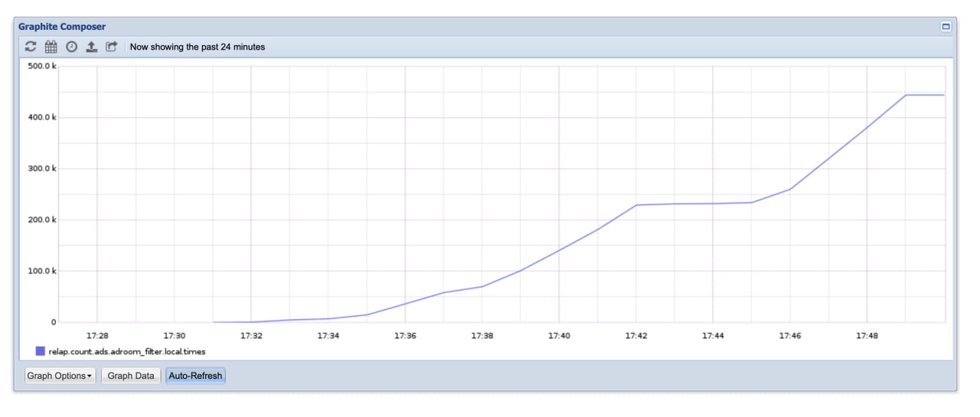Click 'Now showing the past 24 minutes' text
Viewport: 980px width, 417px height.
tap(198, 47)
